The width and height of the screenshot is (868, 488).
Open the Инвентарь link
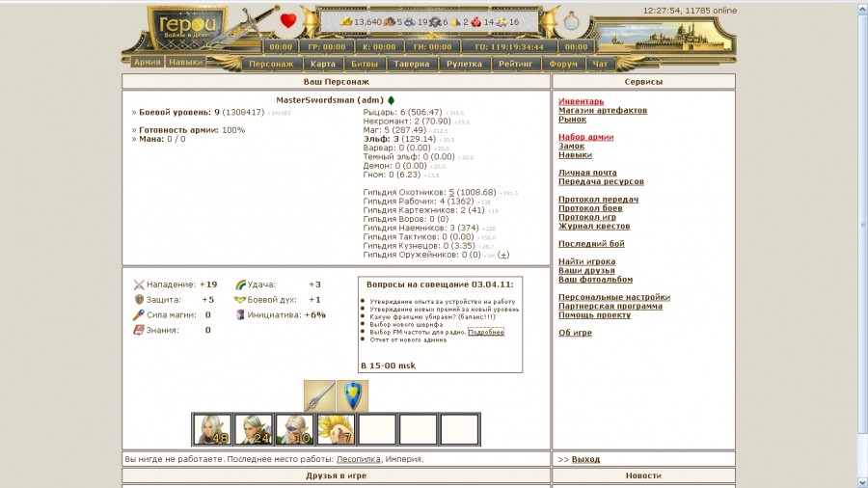pyautogui.click(x=581, y=101)
